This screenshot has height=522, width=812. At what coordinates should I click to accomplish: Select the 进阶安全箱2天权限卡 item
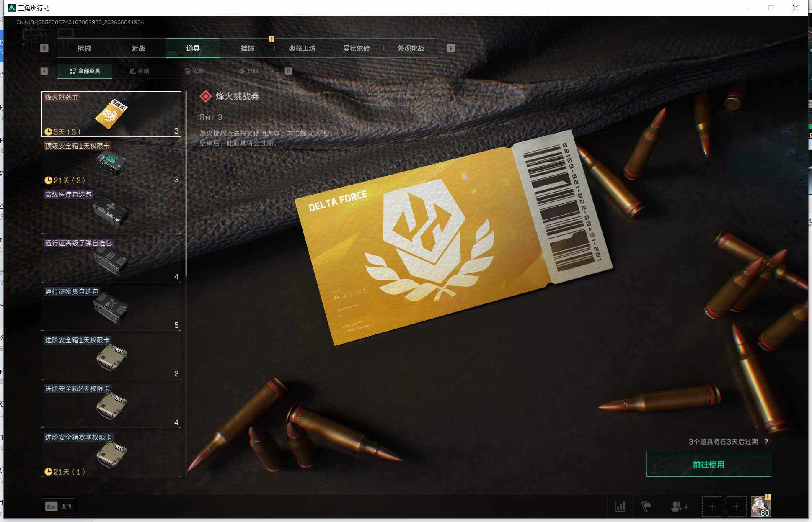pyautogui.click(x=111, y=406)
